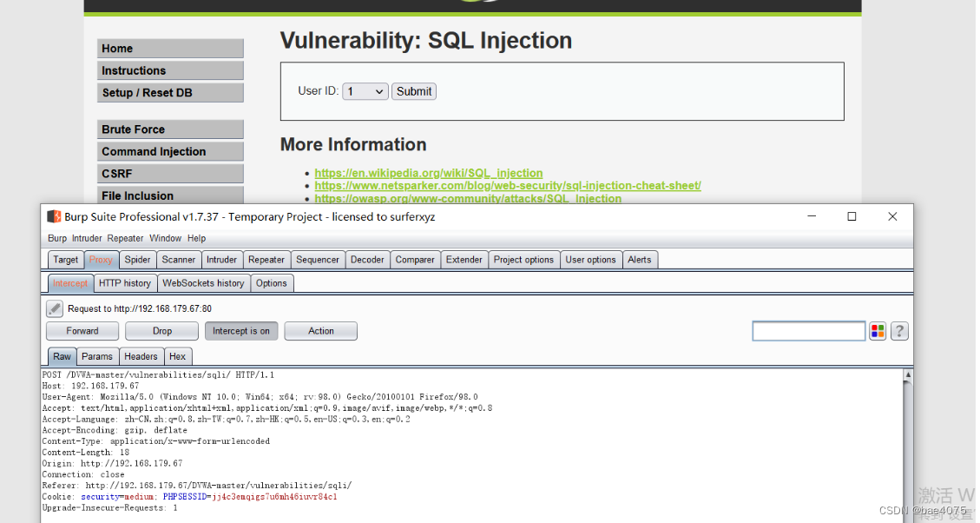Open DVWA Instructions page
980x523 pixels.
tap(170, 70)
